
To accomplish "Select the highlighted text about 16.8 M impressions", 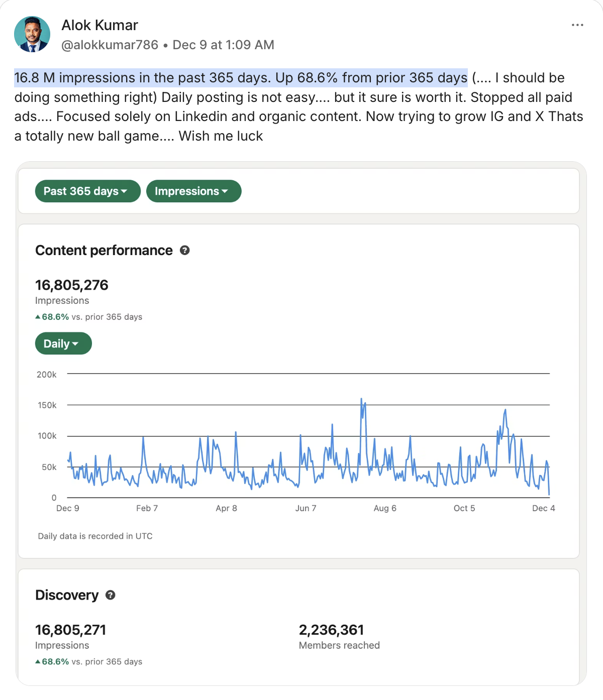I will coord(240,78).
